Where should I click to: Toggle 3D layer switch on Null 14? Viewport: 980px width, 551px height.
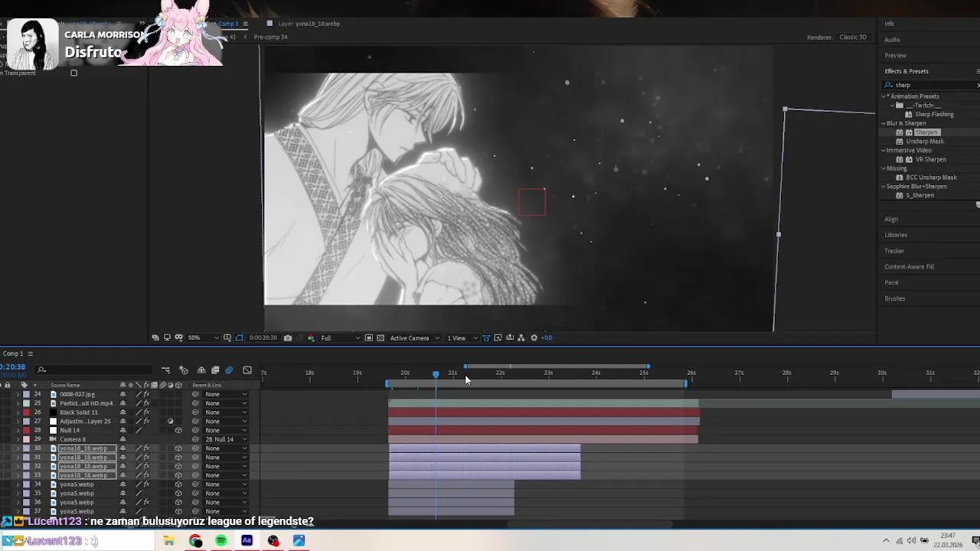[x=178, y=430]
